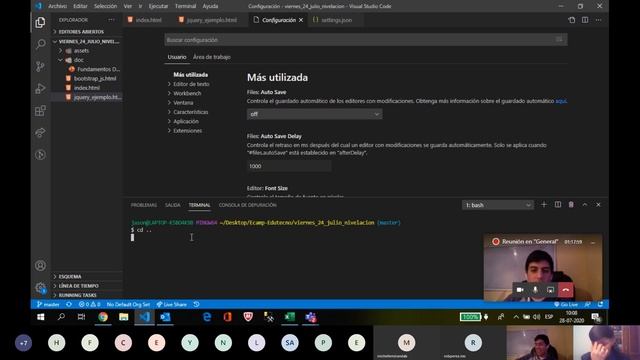Expand the assets folder
640x360 pixels.
87,51
